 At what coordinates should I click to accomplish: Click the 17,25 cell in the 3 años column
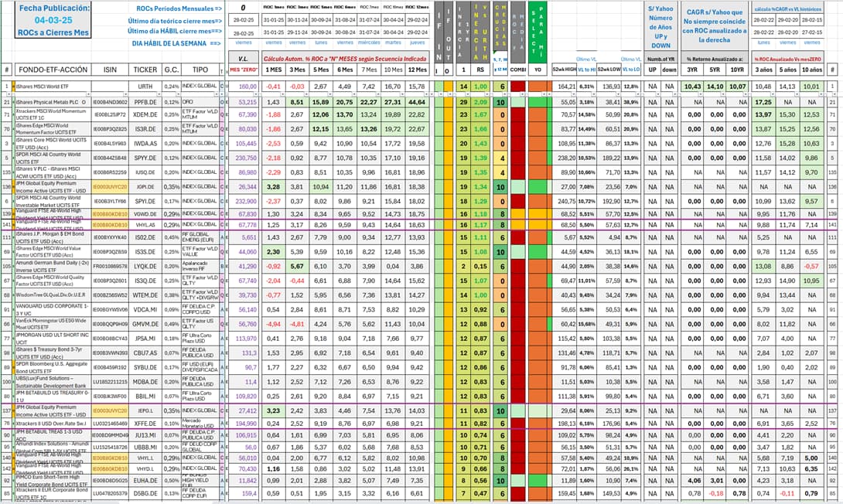(x=764, y=102)
